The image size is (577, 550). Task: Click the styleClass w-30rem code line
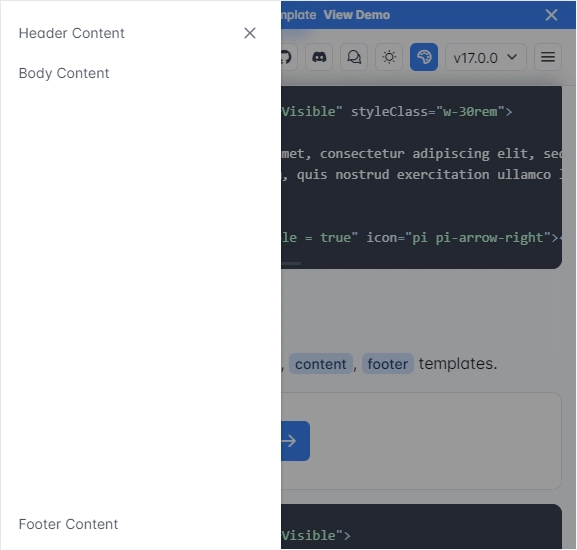click(397, 111)
